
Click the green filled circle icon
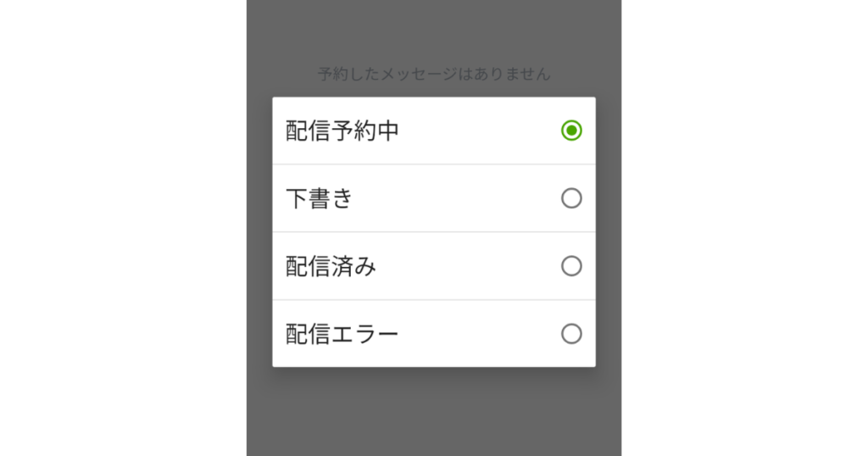pos(571,131)
